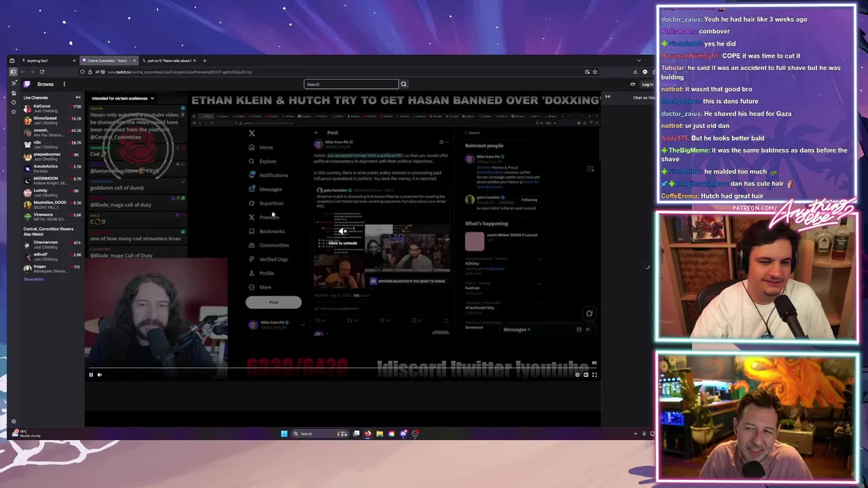Viewport: 868px width, 488px height.
Task: Mute the Twitch clip audio
Action: point(100,375)
